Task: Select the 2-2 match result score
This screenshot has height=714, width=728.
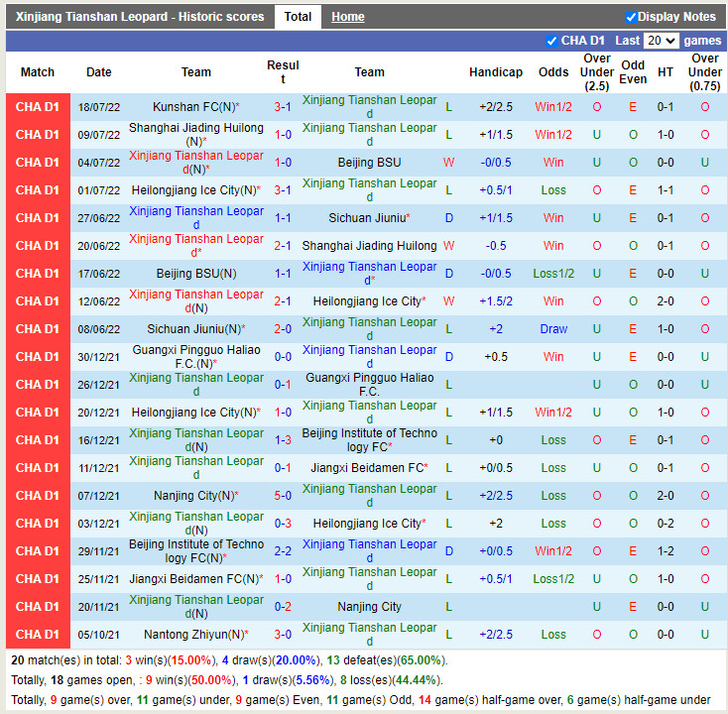Action: tap(283, 551)
